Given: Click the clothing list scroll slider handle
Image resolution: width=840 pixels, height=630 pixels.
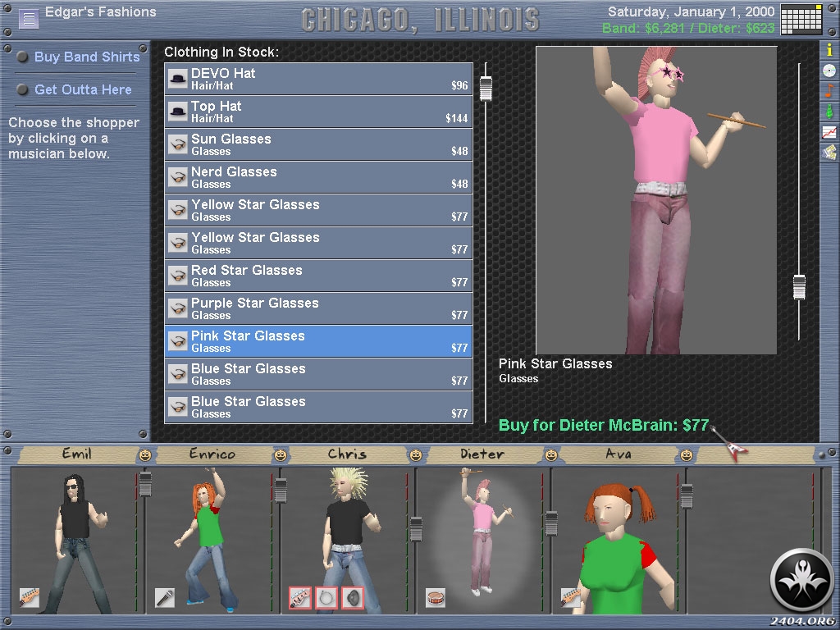Looking at the screenshot, I should (x=486, y=88).
